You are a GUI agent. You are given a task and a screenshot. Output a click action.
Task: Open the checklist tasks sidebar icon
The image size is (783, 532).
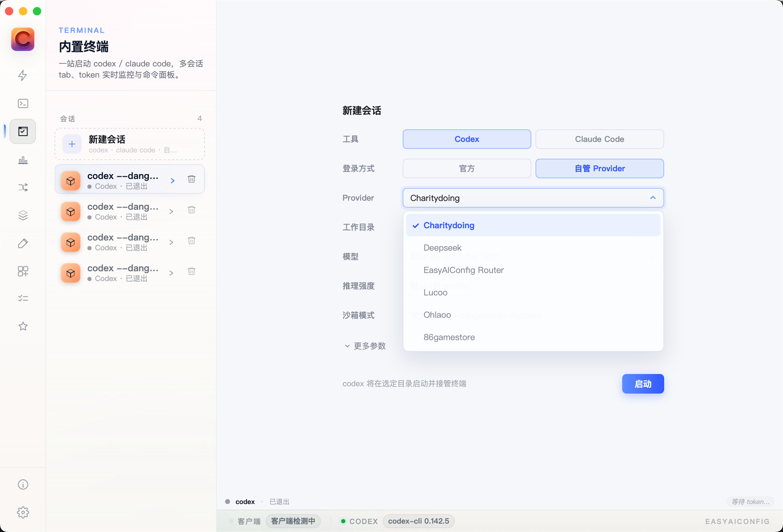23,298
